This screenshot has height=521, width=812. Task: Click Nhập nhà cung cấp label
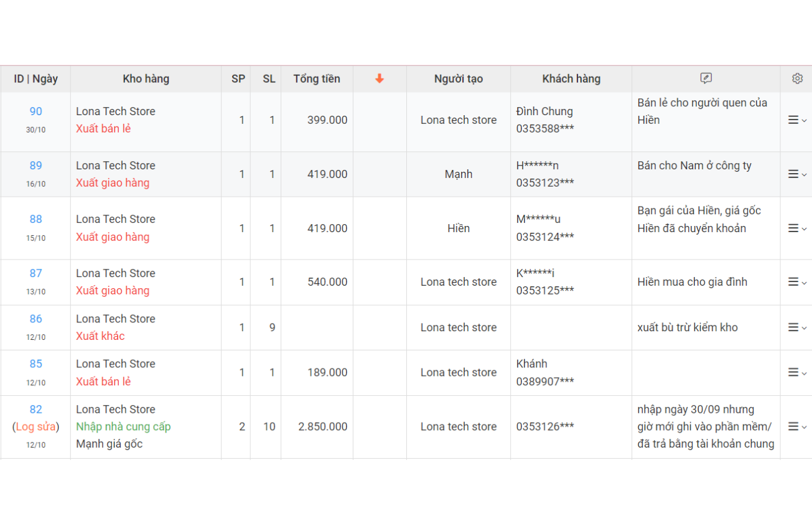[x=123, y=426]
